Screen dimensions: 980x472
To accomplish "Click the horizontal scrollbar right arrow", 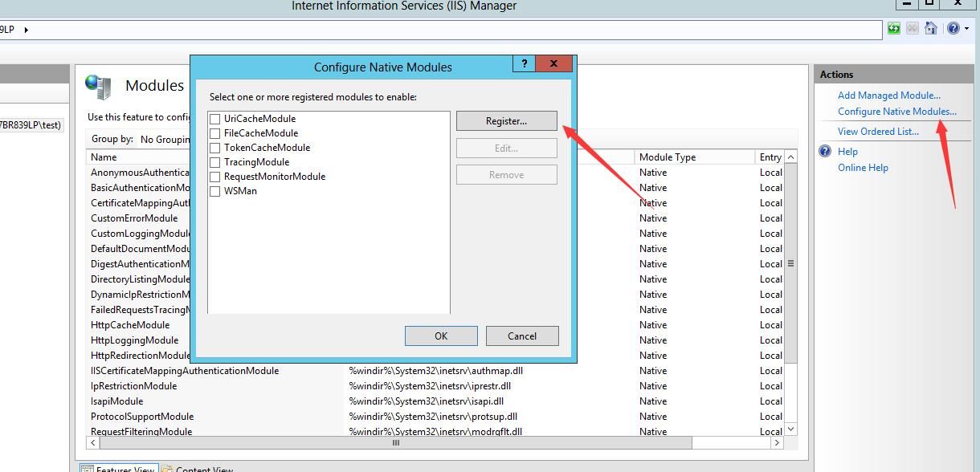I will 777,442.
